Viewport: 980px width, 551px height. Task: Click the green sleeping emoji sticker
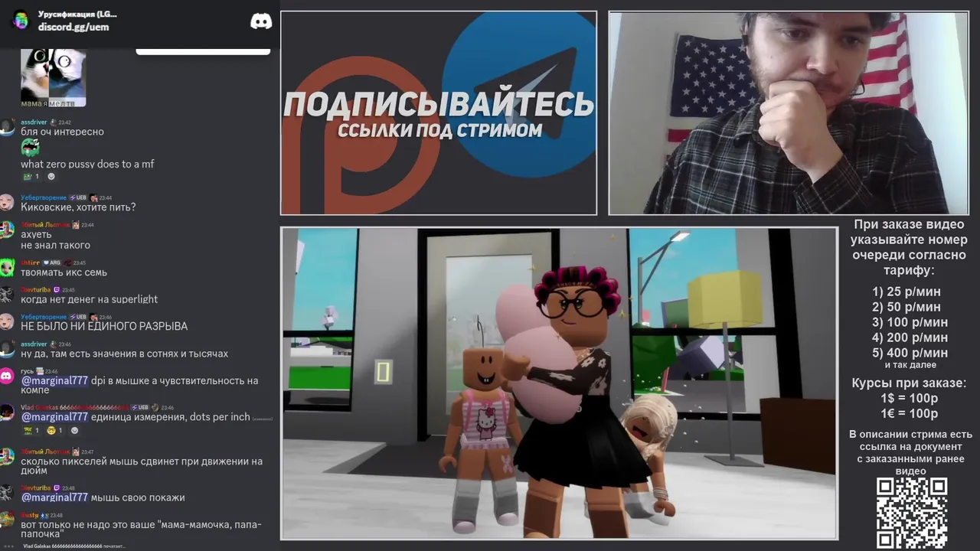(30, 148)
